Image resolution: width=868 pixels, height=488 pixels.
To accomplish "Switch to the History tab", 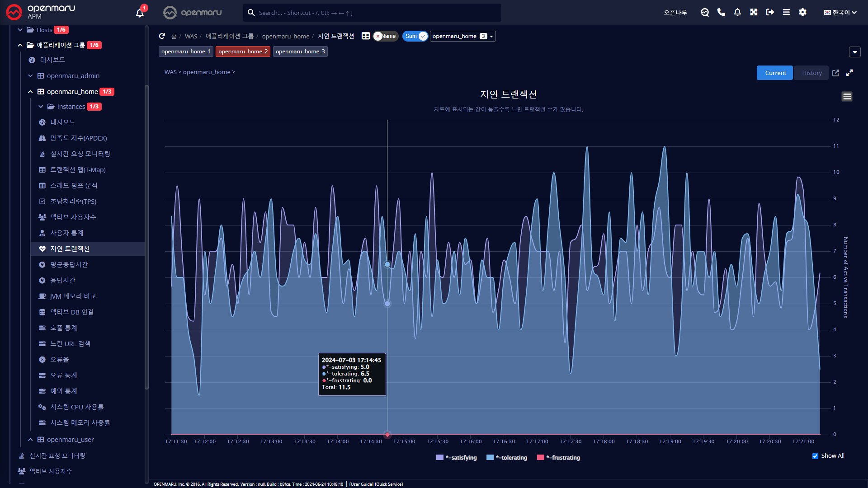I will [811, 73].
